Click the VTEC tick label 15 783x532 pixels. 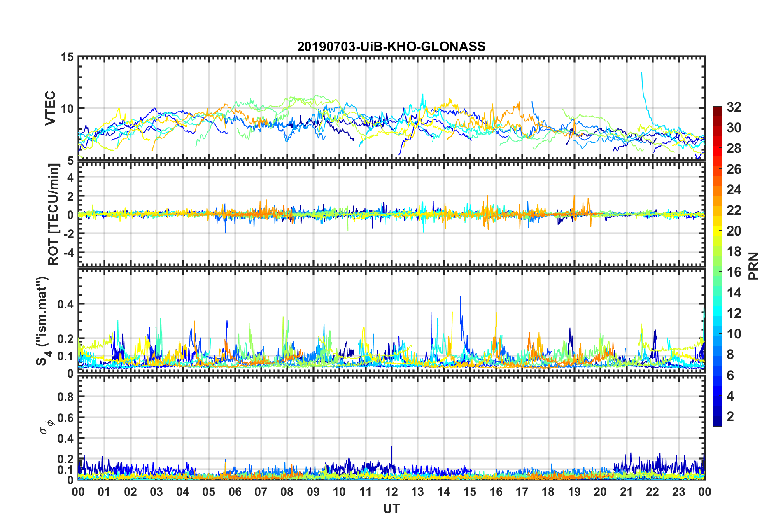(67, 57)
